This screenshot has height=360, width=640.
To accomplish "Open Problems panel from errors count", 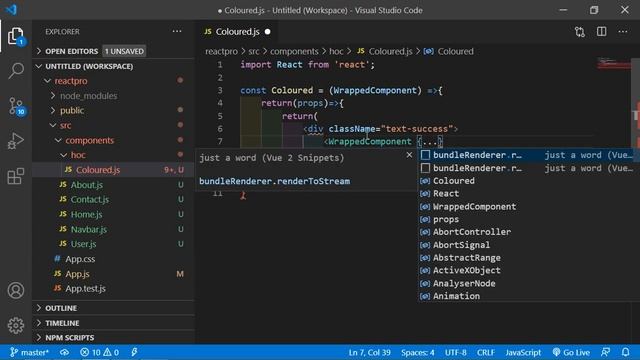I will pyautogui.click(x=99, y=352).
